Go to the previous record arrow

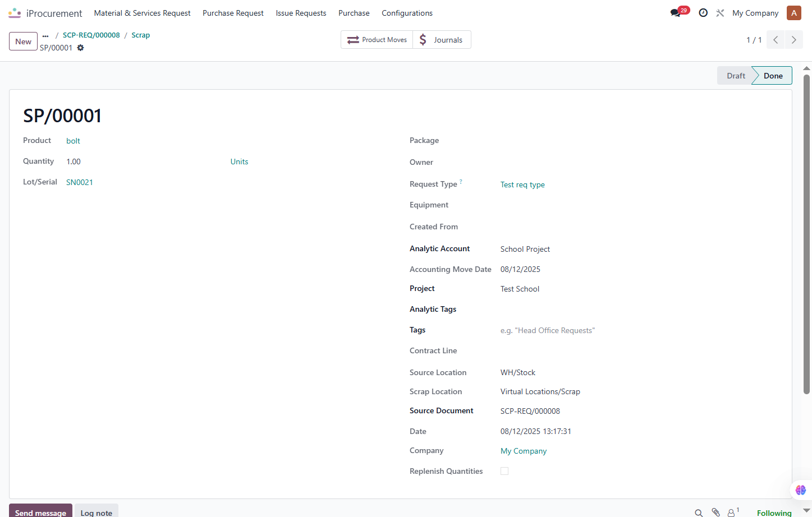[x=776, y=40]
